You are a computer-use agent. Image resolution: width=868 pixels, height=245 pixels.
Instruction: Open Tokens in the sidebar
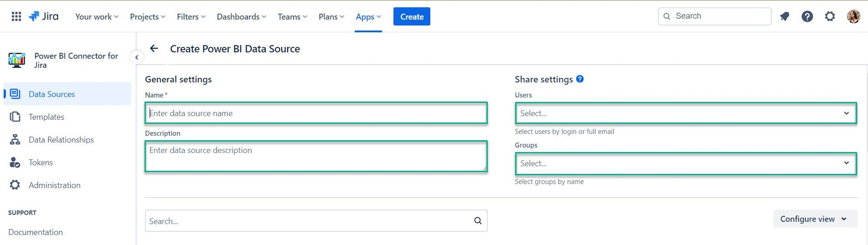click(x=67, y=163)
